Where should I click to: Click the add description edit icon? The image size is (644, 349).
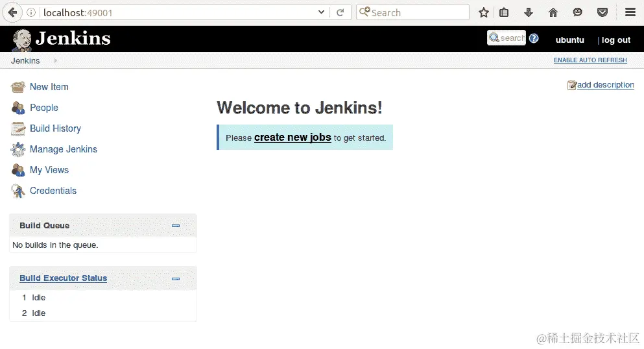pyautogui.click(x=572, y=85)
